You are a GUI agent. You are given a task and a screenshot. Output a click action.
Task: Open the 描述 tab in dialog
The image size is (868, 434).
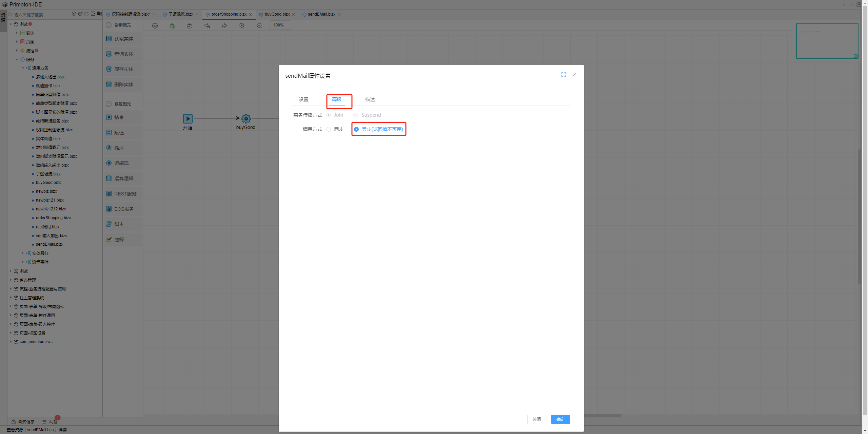coord(370,99)
